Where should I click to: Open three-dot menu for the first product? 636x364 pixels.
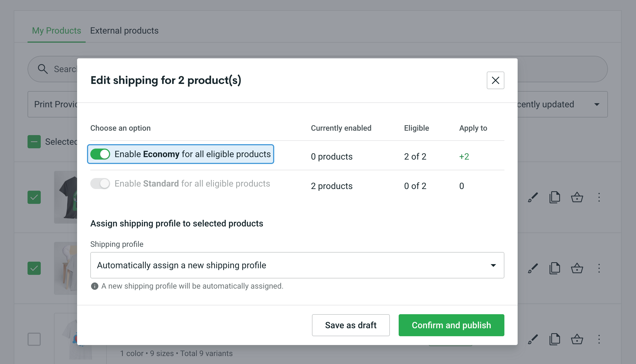click(599, 197)
